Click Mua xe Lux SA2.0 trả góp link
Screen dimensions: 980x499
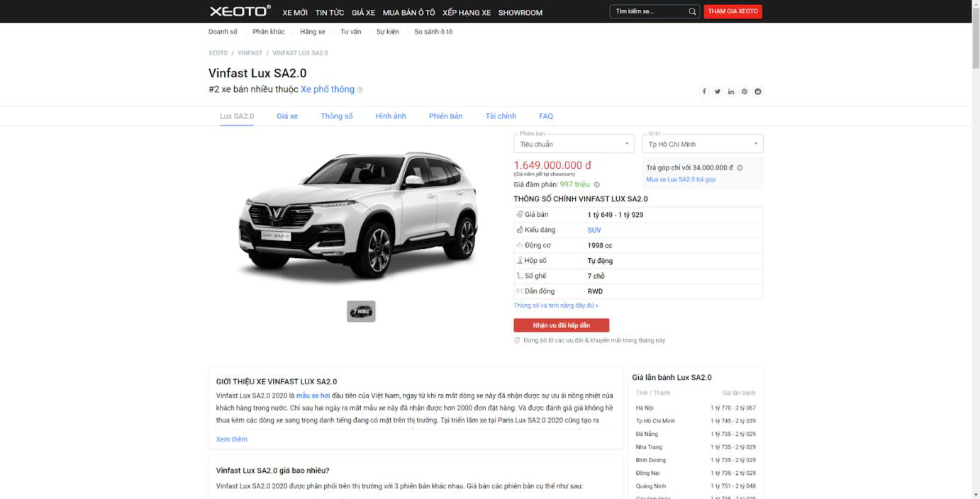(x=681, y=179)
